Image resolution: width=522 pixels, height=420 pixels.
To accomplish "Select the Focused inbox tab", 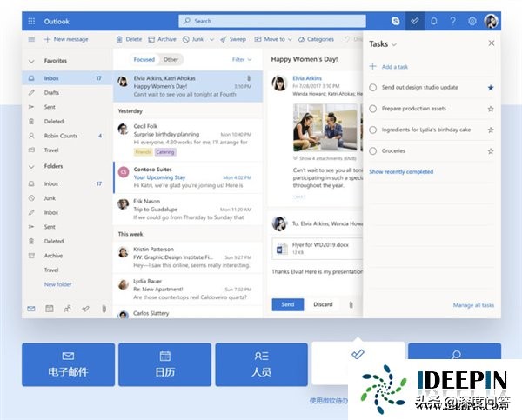I will point(144,60).
